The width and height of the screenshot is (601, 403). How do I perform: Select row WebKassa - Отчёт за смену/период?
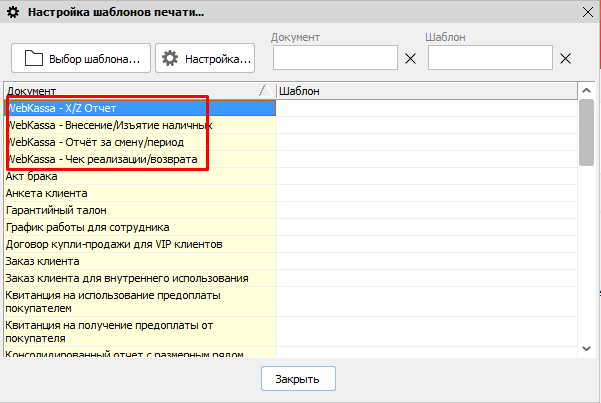(140, 142)
